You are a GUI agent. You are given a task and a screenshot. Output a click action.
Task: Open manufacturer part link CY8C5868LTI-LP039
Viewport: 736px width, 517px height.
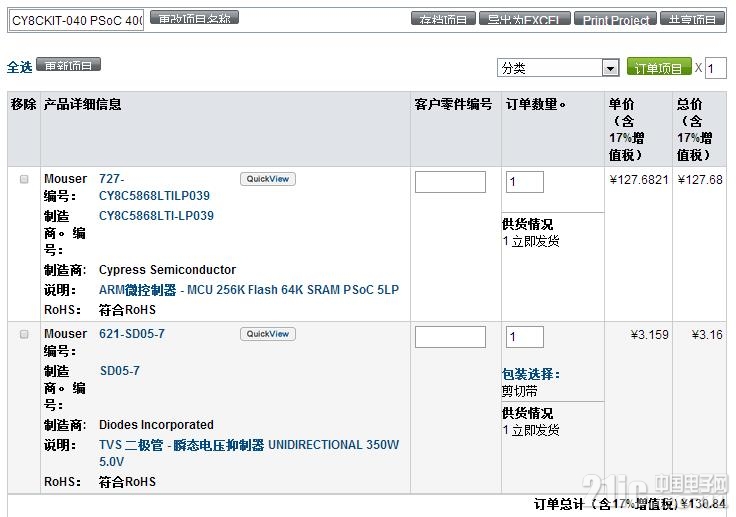point(156,216)
